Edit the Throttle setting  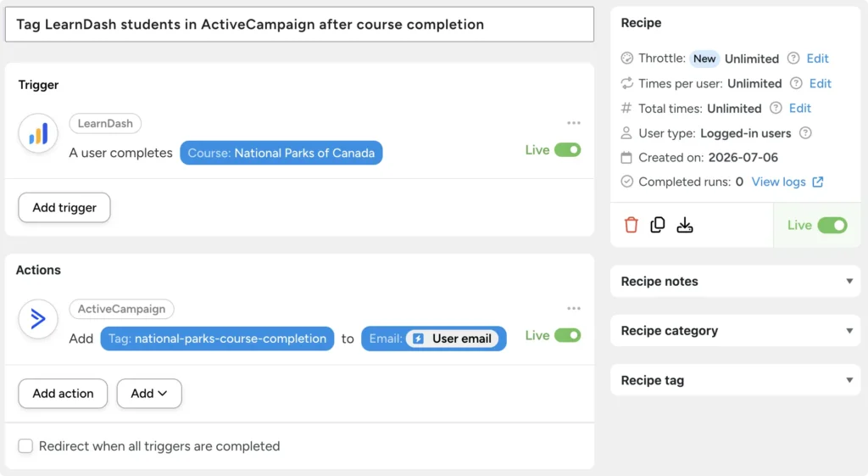pos(817,59)
